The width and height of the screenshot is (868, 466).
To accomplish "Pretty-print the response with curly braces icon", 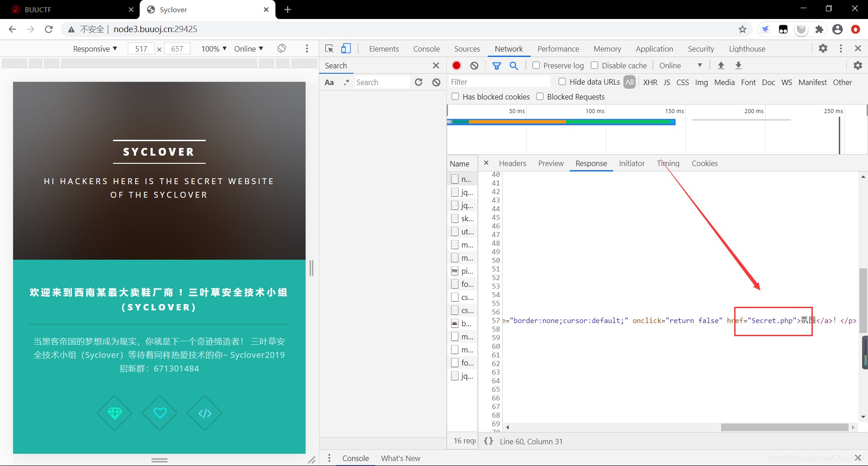I will pyautogui.click(x=488, y=441).
